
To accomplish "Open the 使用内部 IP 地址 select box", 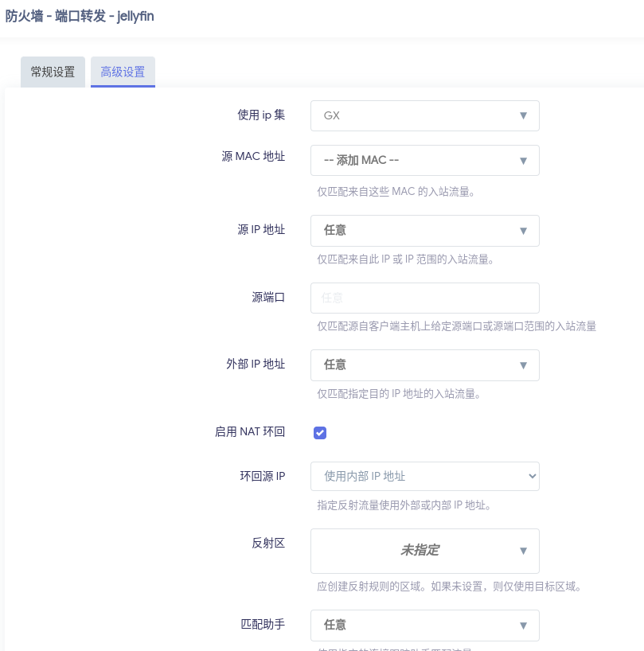I will point(414,477).
